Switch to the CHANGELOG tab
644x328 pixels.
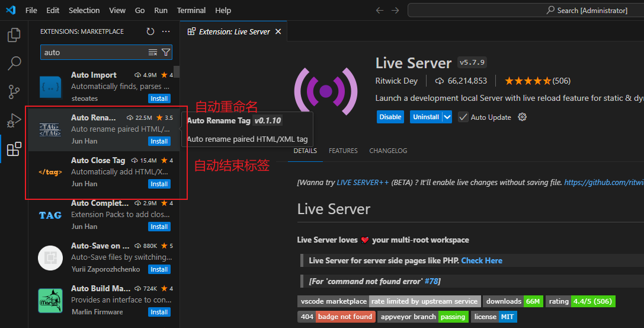tap(388, 151)
